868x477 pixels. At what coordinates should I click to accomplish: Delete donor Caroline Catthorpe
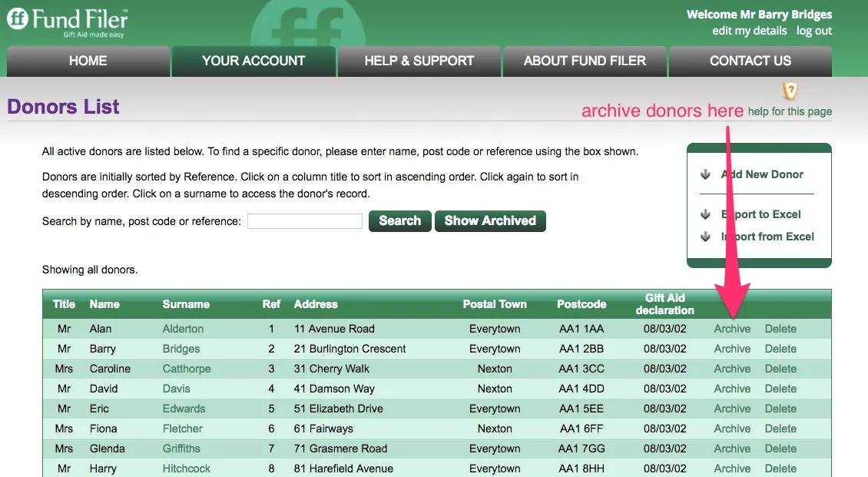(x=780, y=369)
